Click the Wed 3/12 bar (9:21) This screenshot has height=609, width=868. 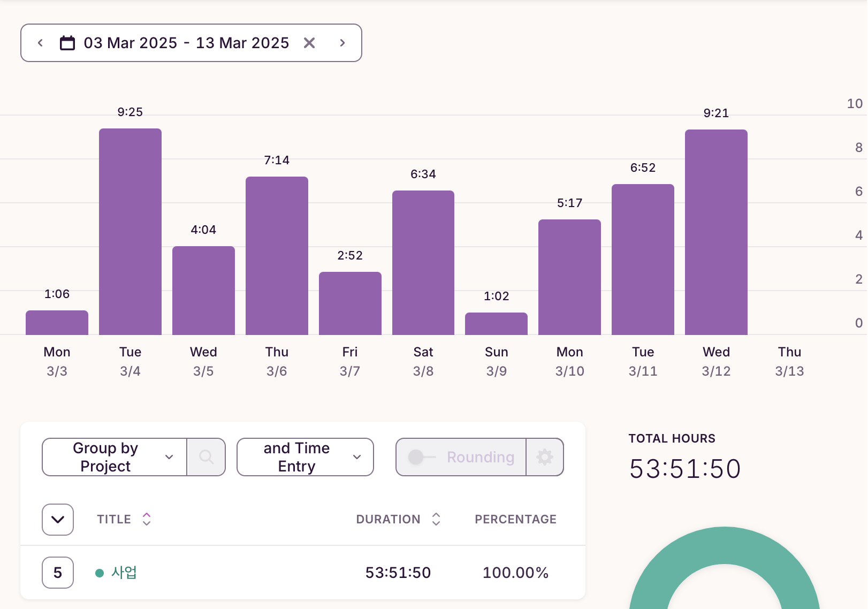[716, 232]
